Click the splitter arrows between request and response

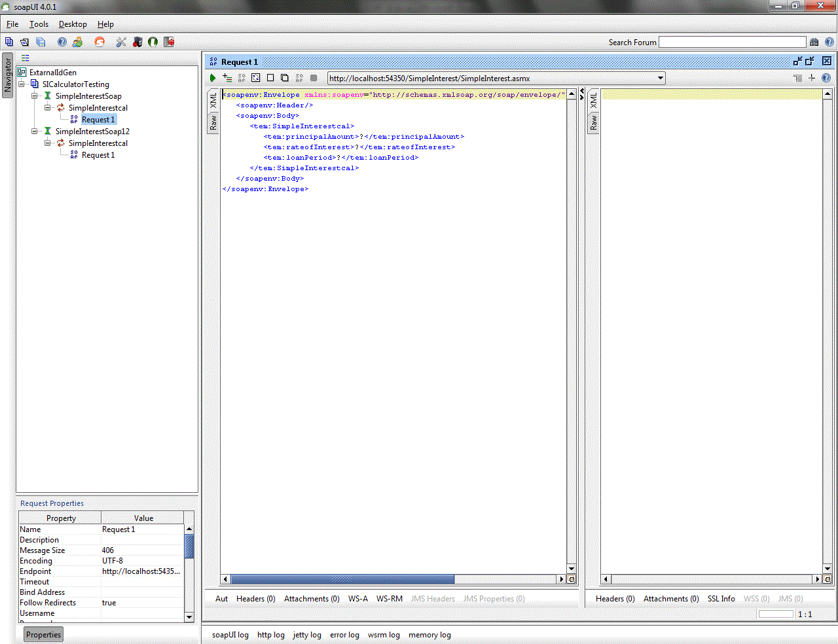(582, 94)
